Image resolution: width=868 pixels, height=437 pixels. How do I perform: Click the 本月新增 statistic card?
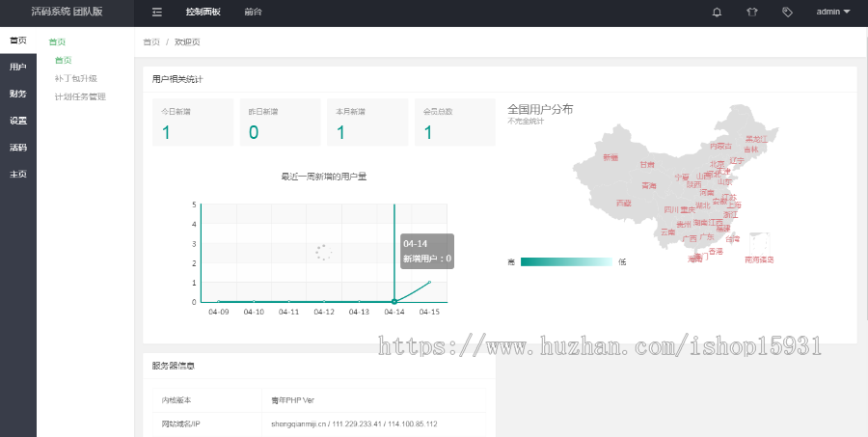[367, 123]
